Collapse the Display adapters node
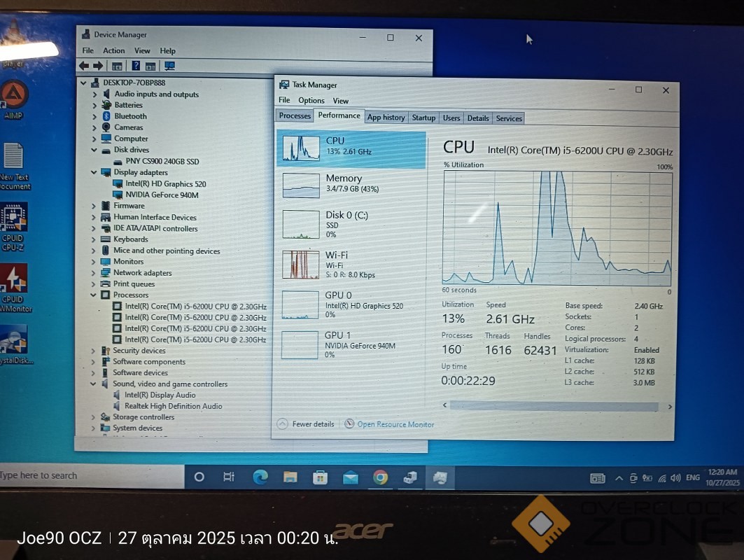The height and width of the screenshot is (560, 744). (x=94, y=172)
